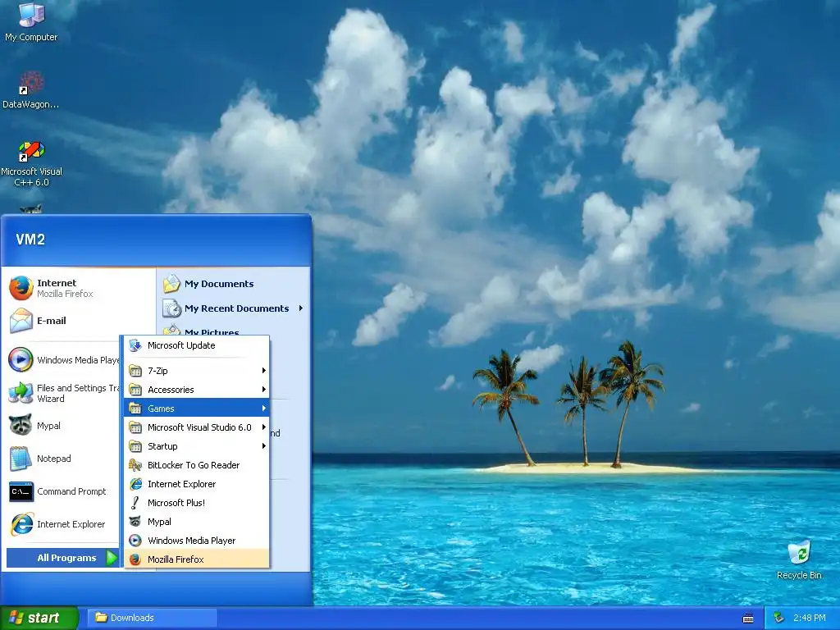Screen dimensions: 840x630
Task: Click the Internet Explorer icon in All Programs list
Action: click(x=135, y=484)
